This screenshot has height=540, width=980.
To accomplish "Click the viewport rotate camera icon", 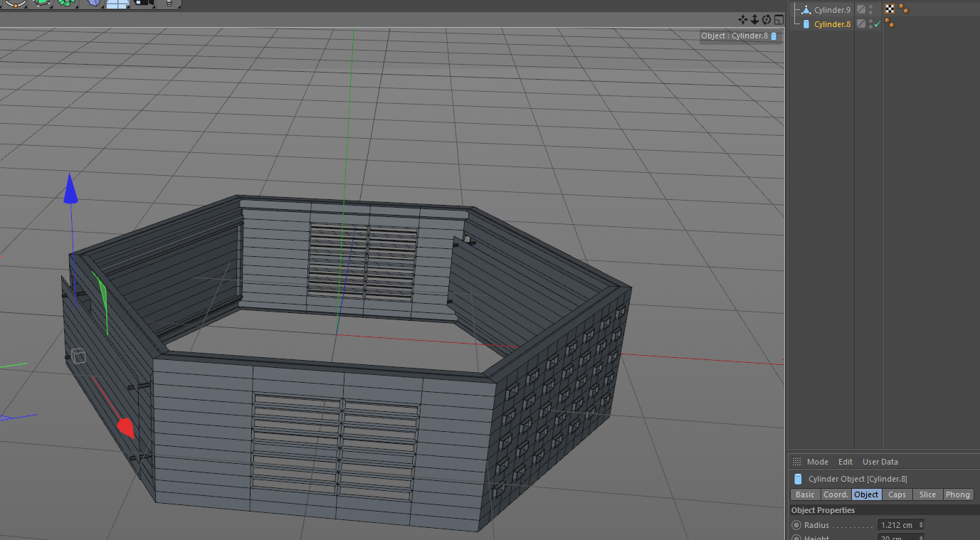I will pyautogui.click(x=766, y=20).
